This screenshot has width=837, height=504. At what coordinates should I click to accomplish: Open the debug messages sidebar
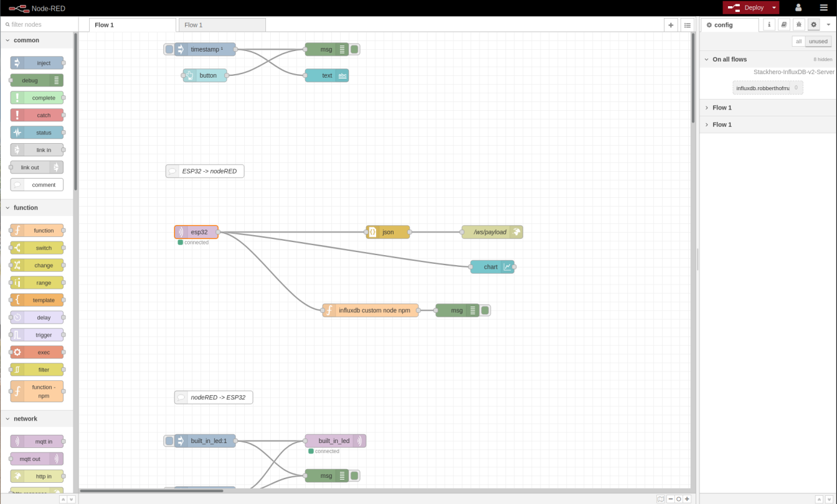coord(799,24)
